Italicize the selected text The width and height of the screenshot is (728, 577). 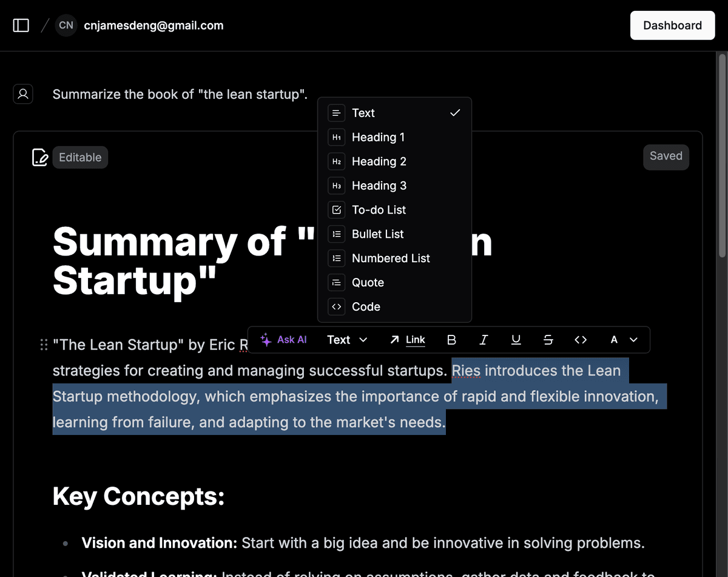(x=484, y=340)
